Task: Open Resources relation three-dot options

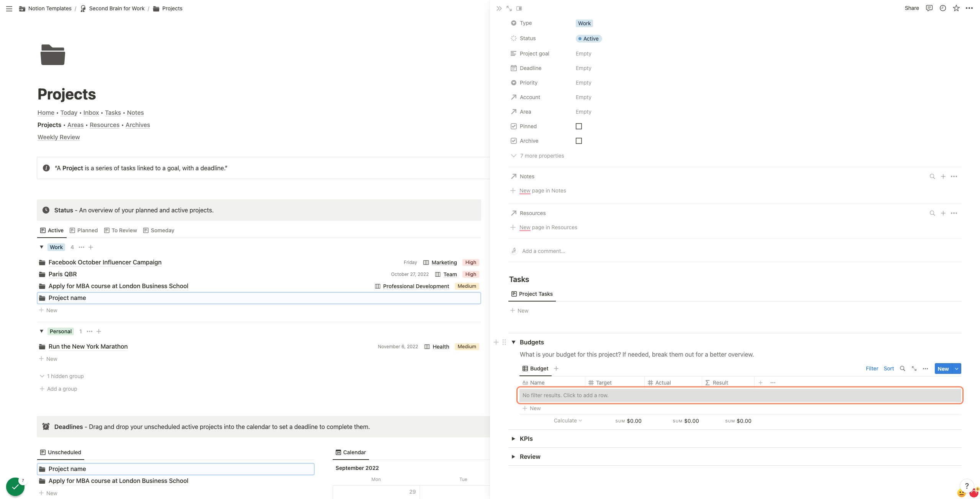Action: (x=954, y=213)
